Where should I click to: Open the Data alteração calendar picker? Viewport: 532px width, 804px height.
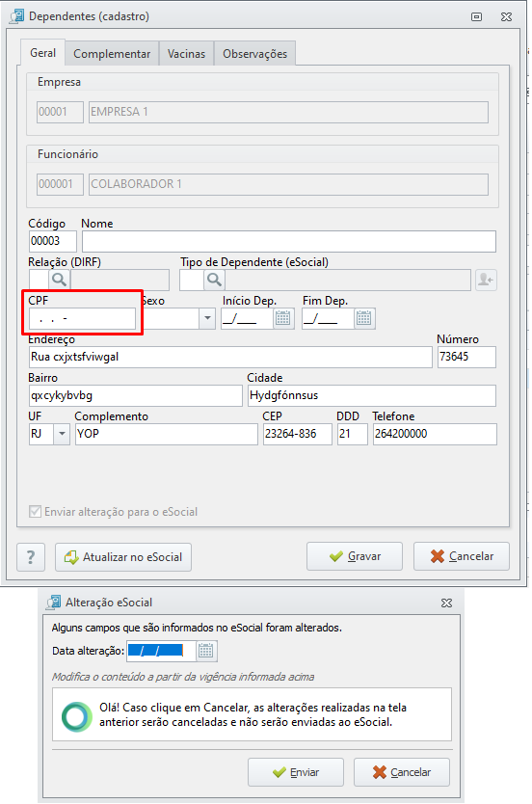click(x=206, y=651)
